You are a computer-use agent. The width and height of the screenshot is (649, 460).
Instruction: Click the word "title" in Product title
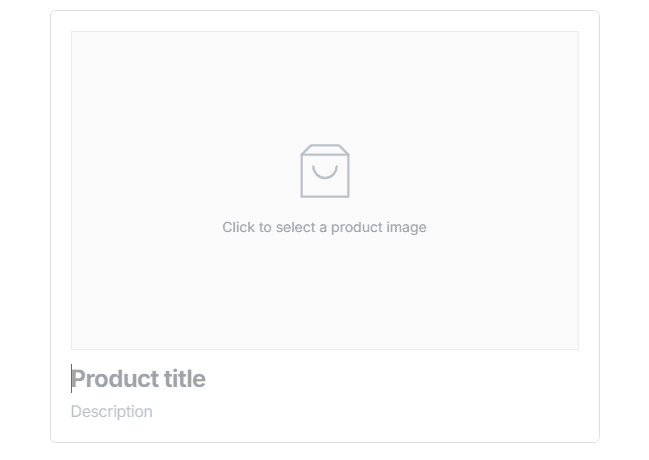pos(186,379)
